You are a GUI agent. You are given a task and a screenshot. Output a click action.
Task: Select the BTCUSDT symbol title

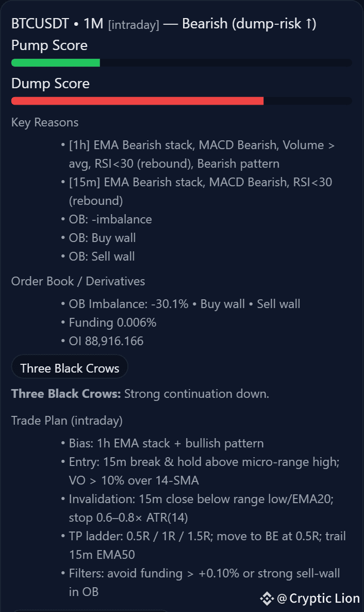click(x=40, y=24)
